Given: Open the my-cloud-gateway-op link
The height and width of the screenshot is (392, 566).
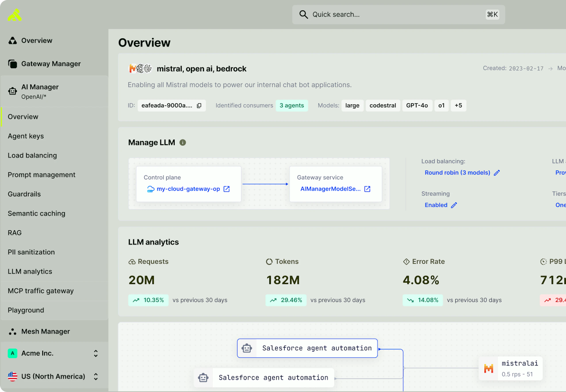Looking at the screenshot, I should (188, 189).
